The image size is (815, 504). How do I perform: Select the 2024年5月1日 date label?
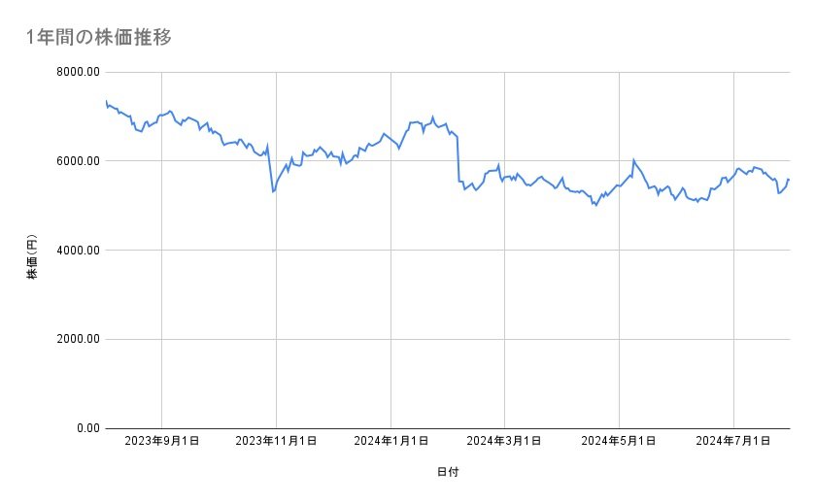coord(618,442)
